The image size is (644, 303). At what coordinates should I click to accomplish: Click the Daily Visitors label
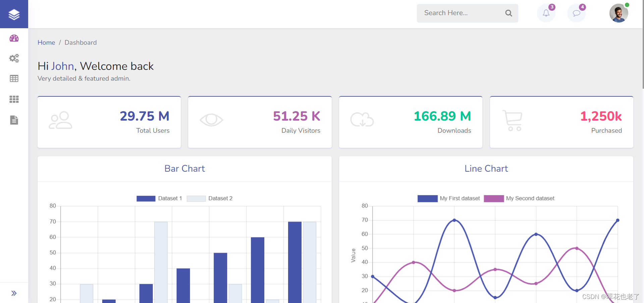pyautogui.click(x=301, y=131)
